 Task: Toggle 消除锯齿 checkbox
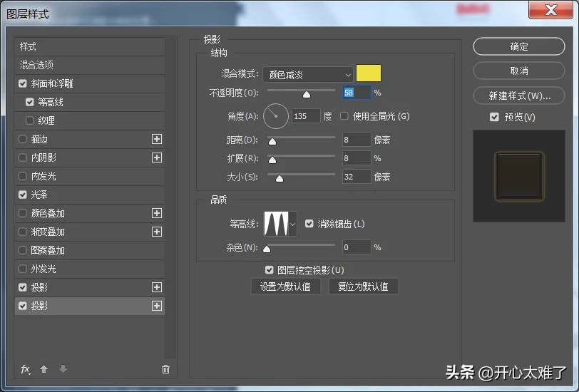(309, 224)
